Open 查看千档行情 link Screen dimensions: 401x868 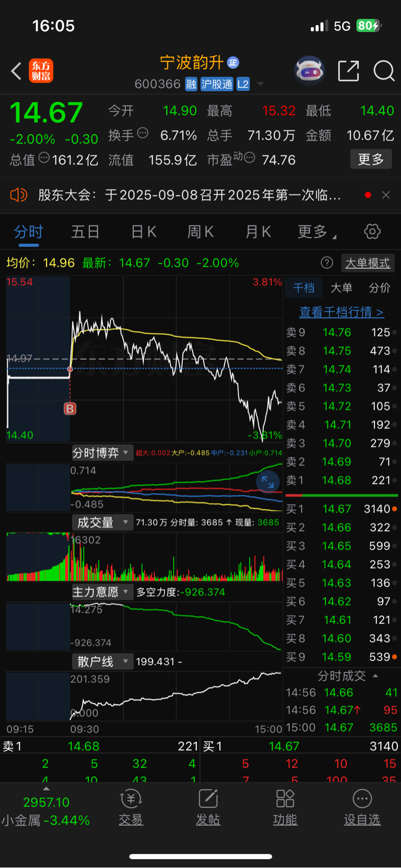(x=341, y=312)
